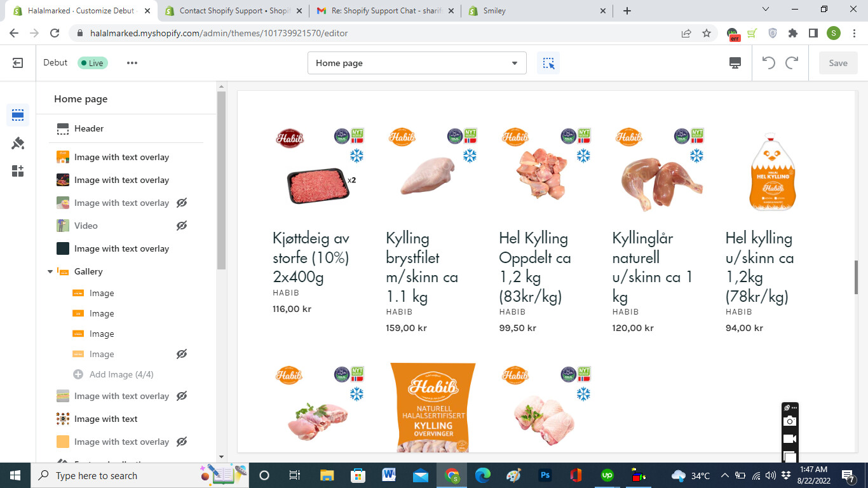Select the Video section row

point(126,226)
